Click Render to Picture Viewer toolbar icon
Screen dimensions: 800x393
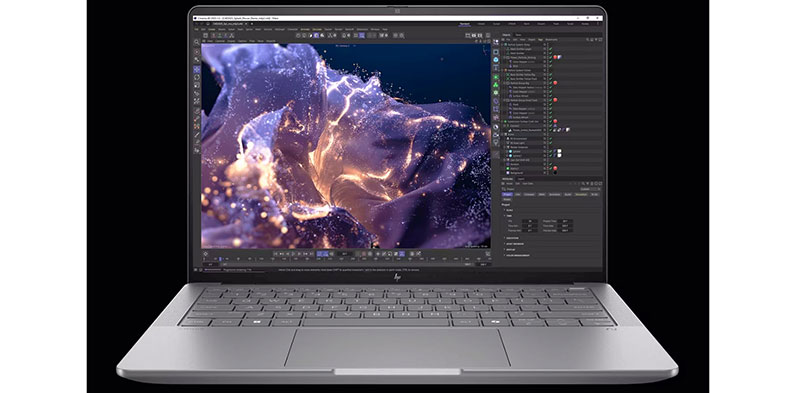point(474,35)
